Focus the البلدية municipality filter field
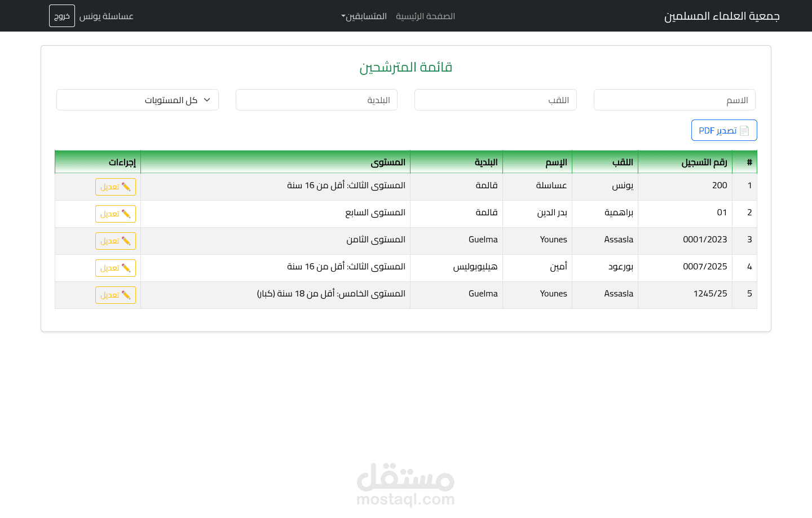Viewport: 812px width, 518px height. 316,100
